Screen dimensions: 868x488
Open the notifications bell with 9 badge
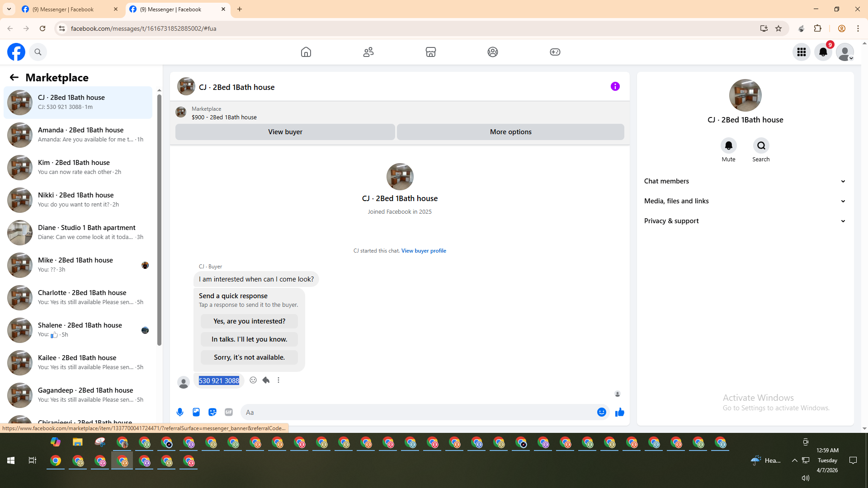pos(823,52)
